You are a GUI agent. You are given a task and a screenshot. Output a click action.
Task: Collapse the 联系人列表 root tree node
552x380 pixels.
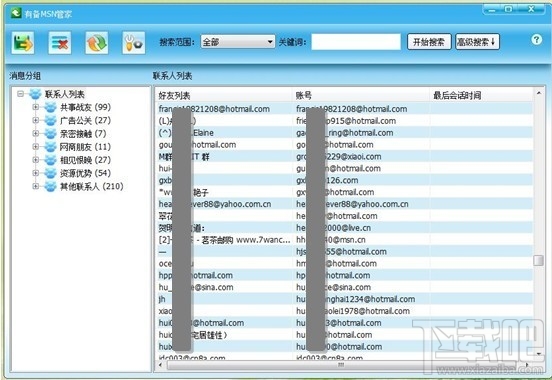coord(20,94)
